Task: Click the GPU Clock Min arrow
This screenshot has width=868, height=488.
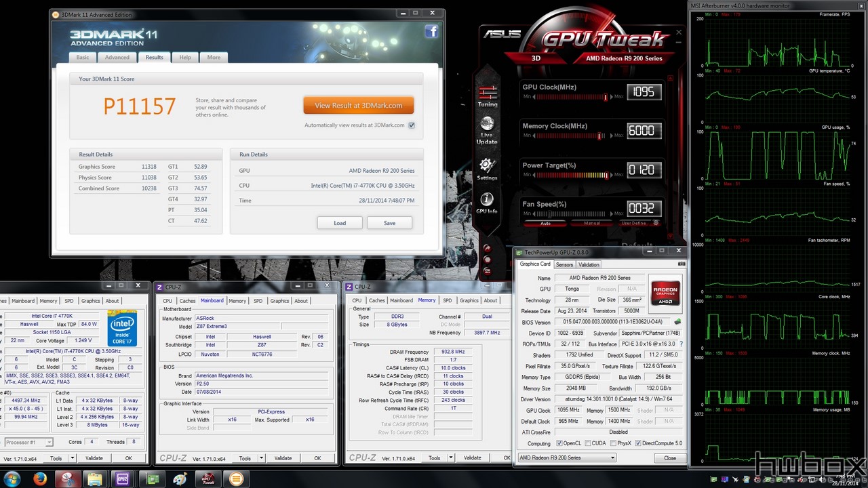Action: pos(533,97)
